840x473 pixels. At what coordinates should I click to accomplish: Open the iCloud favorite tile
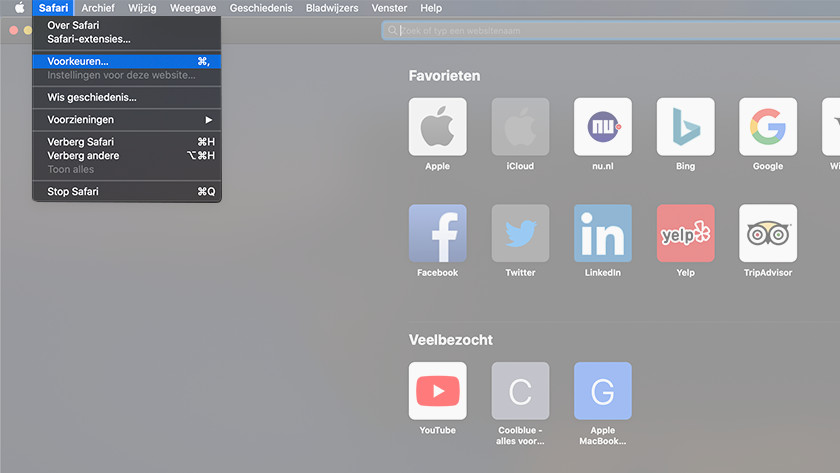[x=520, y=127]
